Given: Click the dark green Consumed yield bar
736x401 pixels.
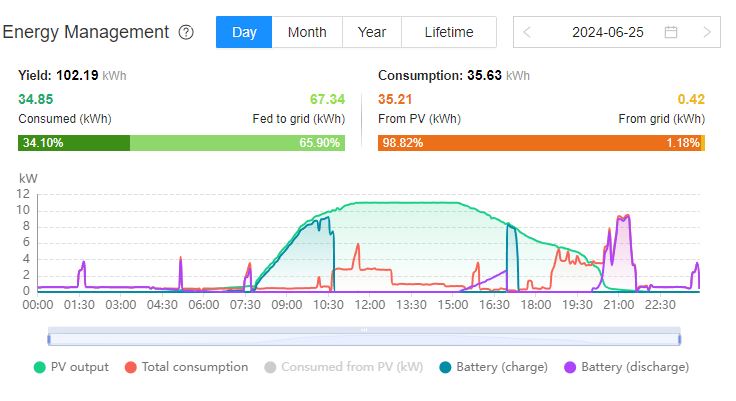Looking at the screenshot, I should pyautogui.click(x=74, y=143).
